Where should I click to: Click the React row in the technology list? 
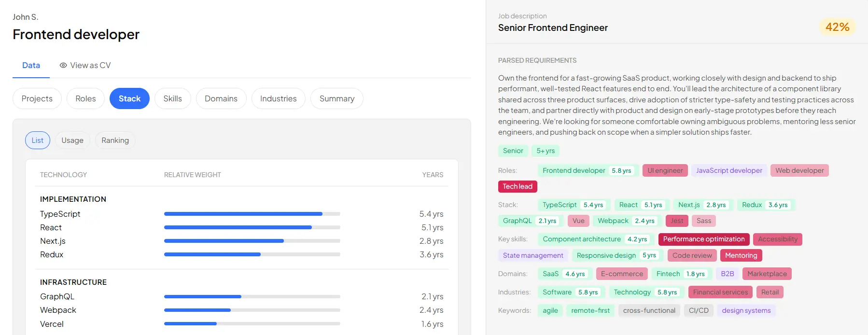click(x=241, y=227)
